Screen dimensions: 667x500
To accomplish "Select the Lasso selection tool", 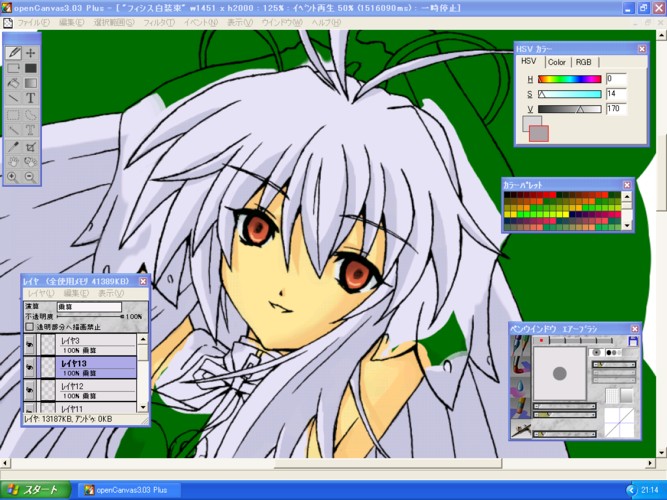I will pyautogui.click(x=30, y=115).
